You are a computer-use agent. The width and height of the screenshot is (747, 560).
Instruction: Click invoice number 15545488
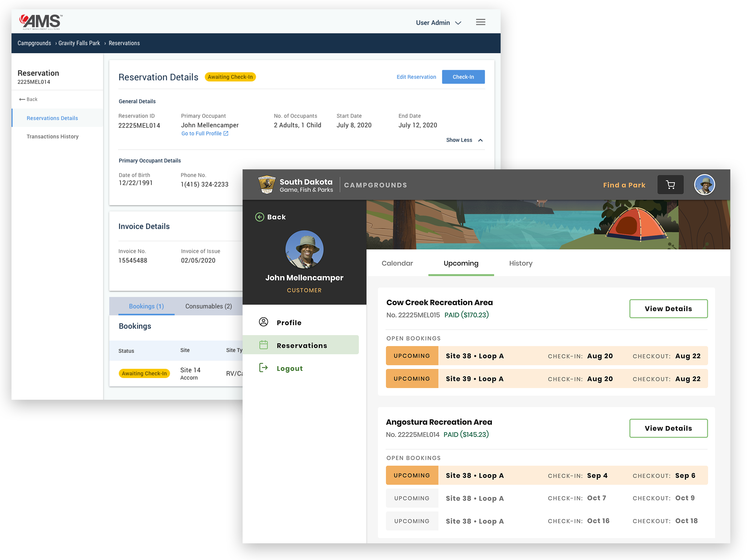point(133,260)
